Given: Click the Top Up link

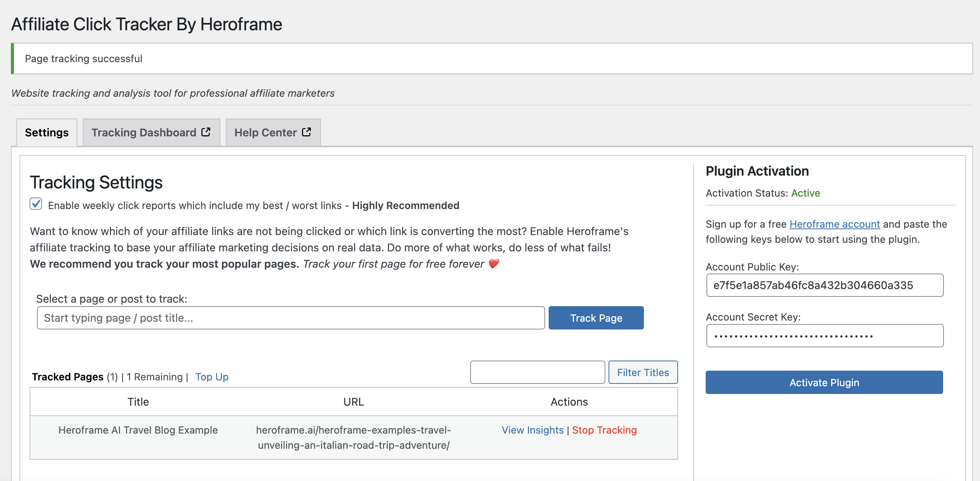Looking at the screenshot, I should point(212,377).
